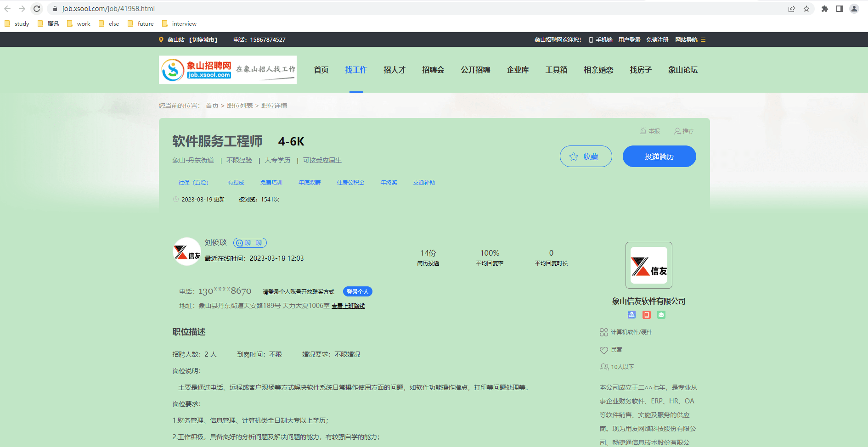Image resolution: width=868 pixels, height=447 pixels.
Task: Click the clock icon beside update date
Action: point(176,200)
